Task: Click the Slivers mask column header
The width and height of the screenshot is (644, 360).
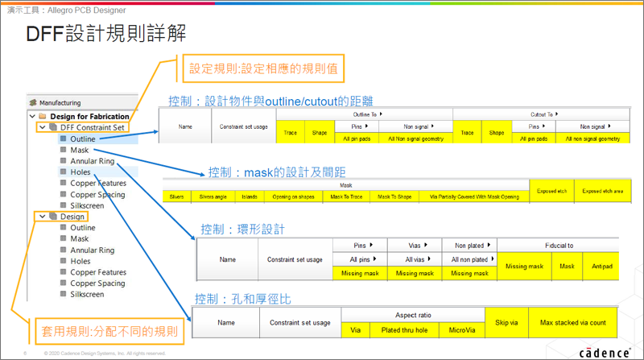Action: coord(176,197)
